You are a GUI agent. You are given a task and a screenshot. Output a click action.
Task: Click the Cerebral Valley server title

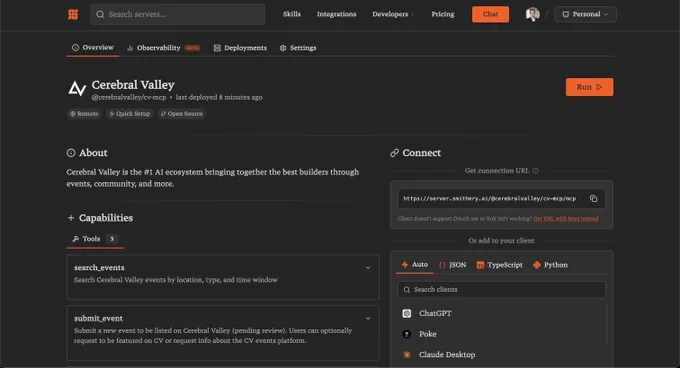[133, 85]
